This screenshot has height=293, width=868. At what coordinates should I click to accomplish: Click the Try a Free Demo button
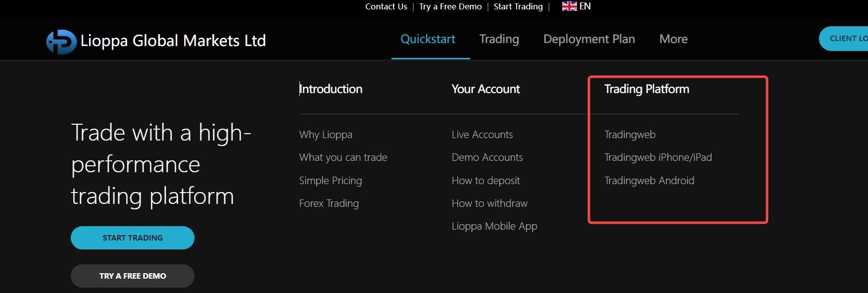click(x=133, y=276)
